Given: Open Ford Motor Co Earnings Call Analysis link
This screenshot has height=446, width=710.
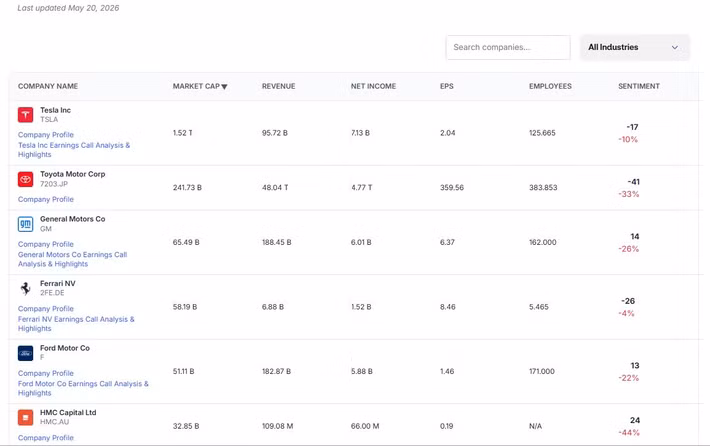Looking at the screenshot, I should click(x=83, y=388).
